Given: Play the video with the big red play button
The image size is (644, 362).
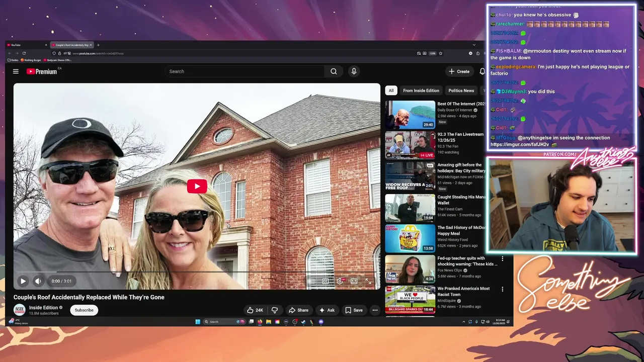Looking at the screenshot, I should tap(197, 186).
